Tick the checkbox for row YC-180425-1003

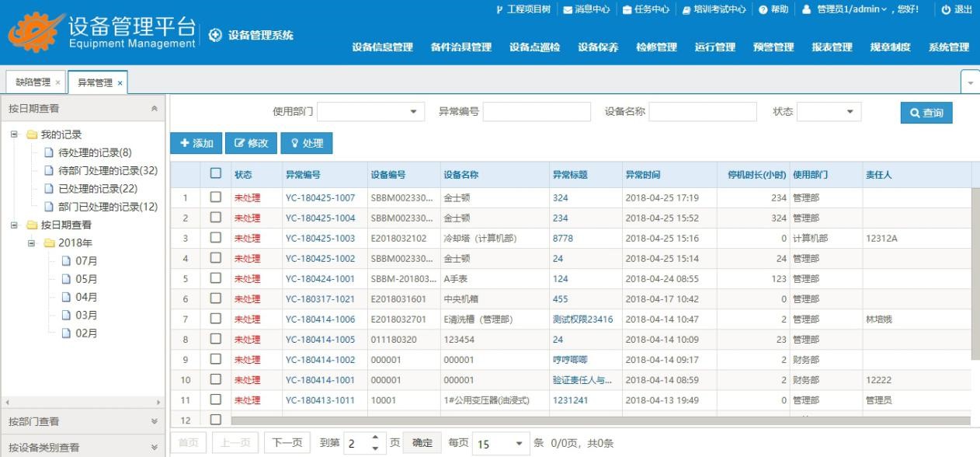[216, 238]
